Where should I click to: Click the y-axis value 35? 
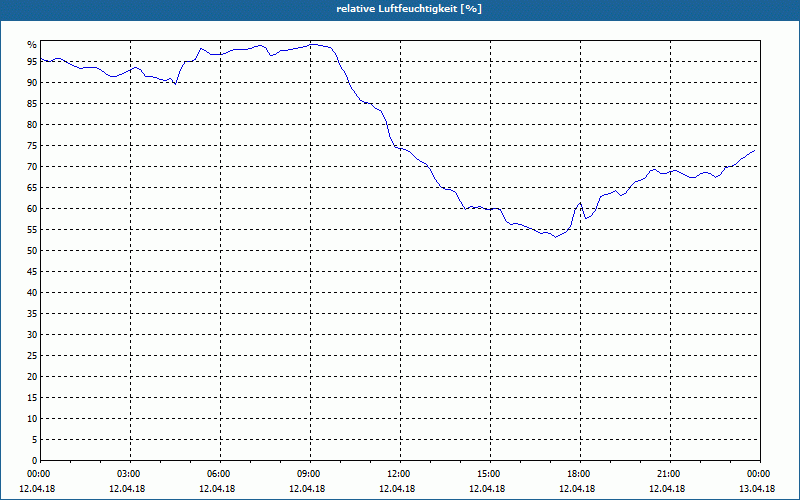coord(32,314)
